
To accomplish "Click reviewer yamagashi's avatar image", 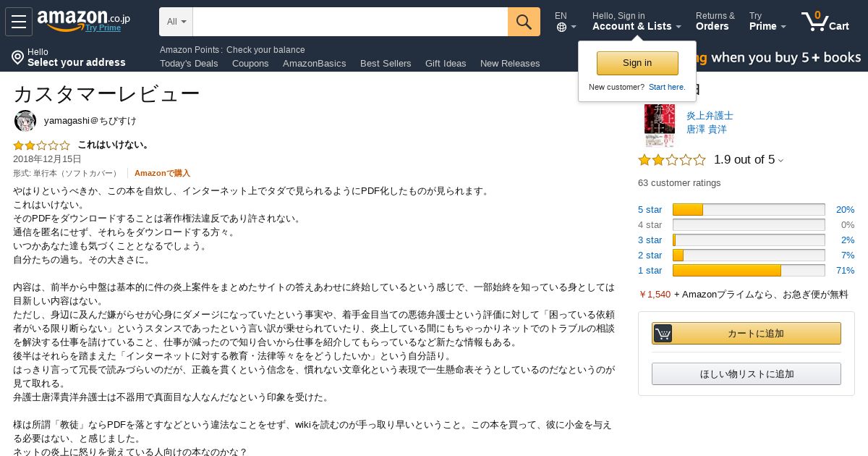I will point(25,121).
